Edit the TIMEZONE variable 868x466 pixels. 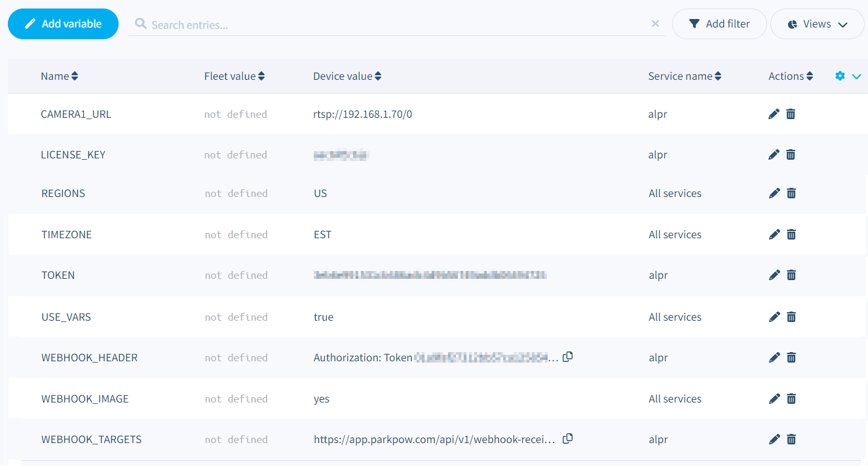click(774, 234)
